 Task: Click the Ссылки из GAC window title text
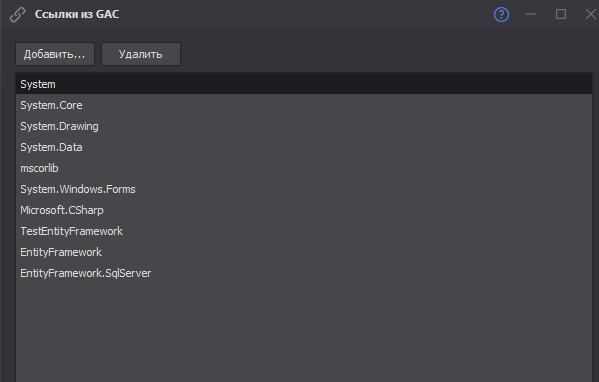[x=77, y=14]
